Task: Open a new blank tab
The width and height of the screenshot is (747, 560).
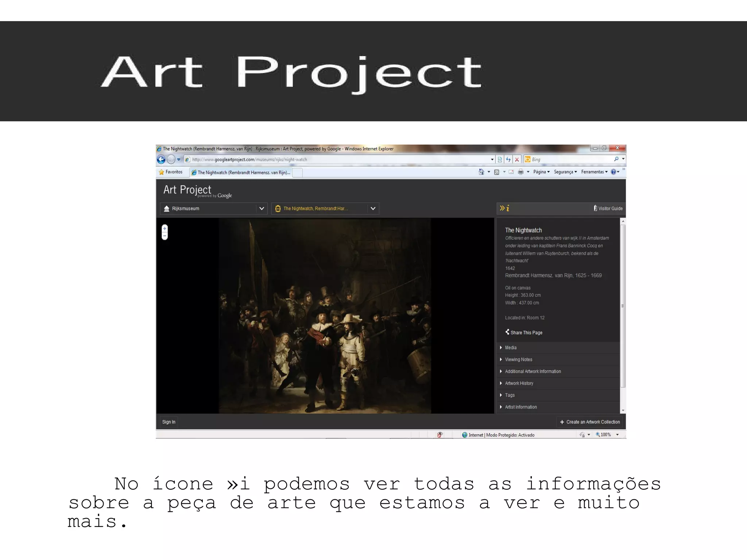Action: click(298, 172)
